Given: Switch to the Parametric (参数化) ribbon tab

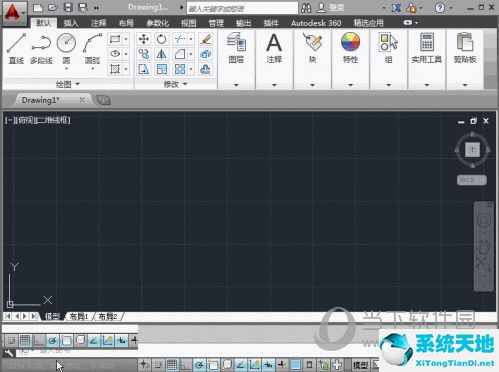Looking at the screenshot, I should coord(157,23).
